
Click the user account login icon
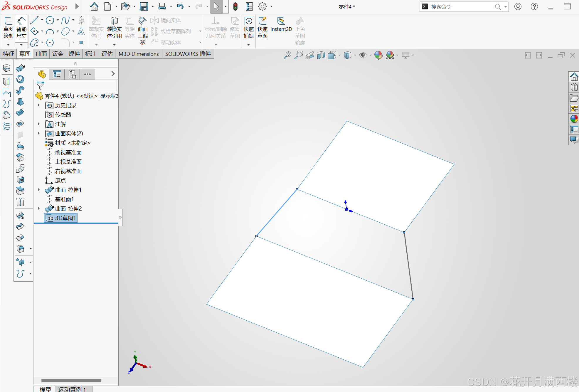point(518,6)
